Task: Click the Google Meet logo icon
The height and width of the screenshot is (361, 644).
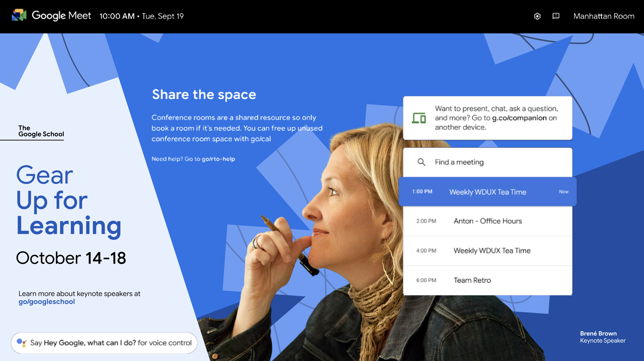Action: pos(19,15)
